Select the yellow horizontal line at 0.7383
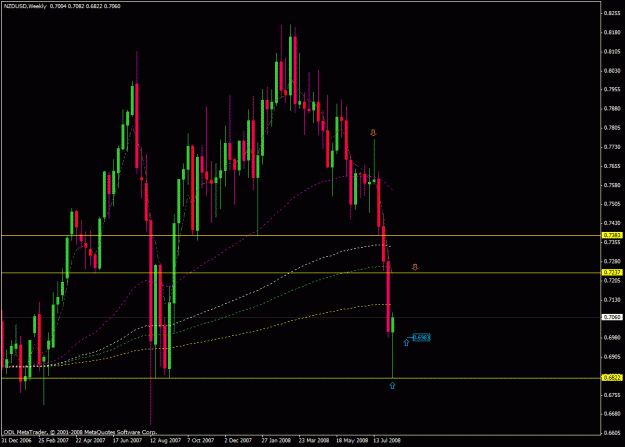Viewport: 625px width, 447px height. click(x=301, y=236)
